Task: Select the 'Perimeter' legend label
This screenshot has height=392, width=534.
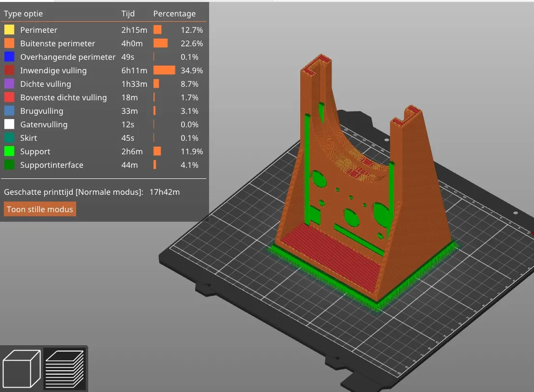Action: (x=39, y=30)
